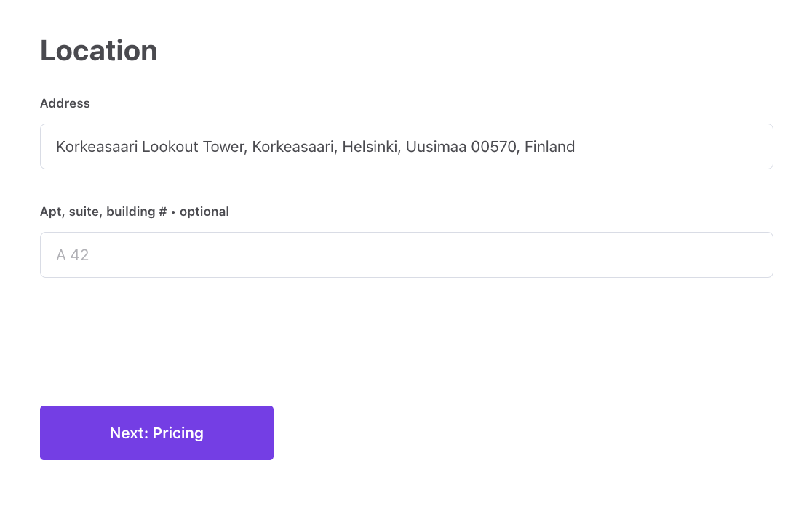
Task: Click the optional label next to building number
Action: click(x=204, y=212)
